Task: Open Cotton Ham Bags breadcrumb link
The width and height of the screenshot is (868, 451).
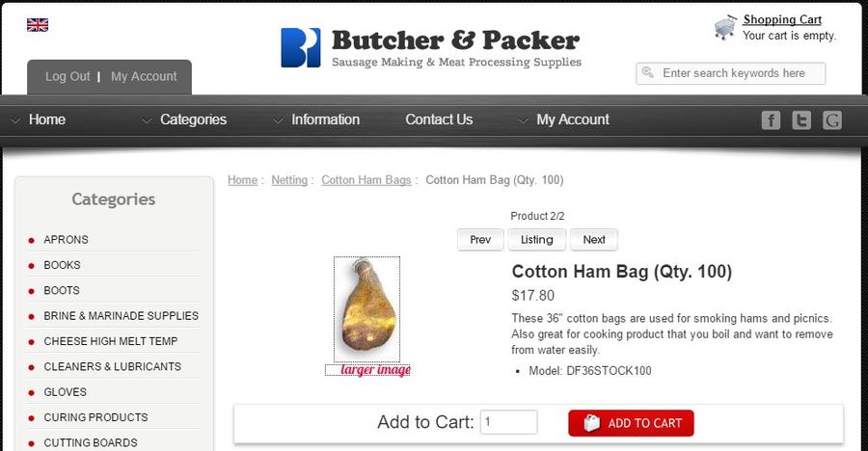Action: pyautogui.click(x=366, y=180)
